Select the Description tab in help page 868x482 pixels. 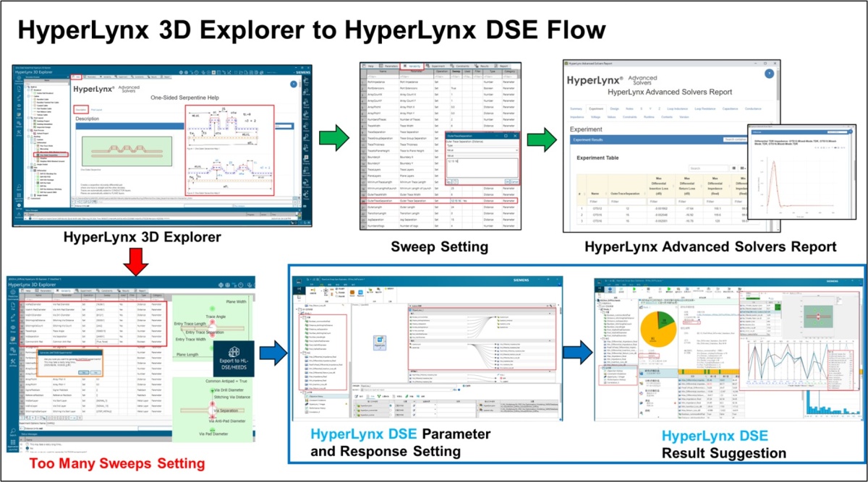point(80,110)
